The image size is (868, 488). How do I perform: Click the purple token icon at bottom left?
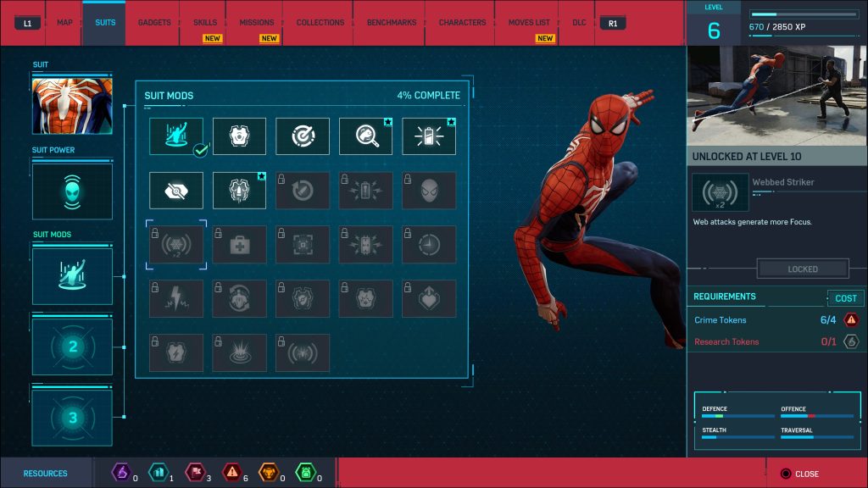[121, 474]
